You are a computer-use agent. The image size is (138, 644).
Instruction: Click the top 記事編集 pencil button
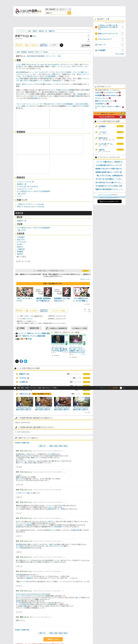[x=86, y=46]
